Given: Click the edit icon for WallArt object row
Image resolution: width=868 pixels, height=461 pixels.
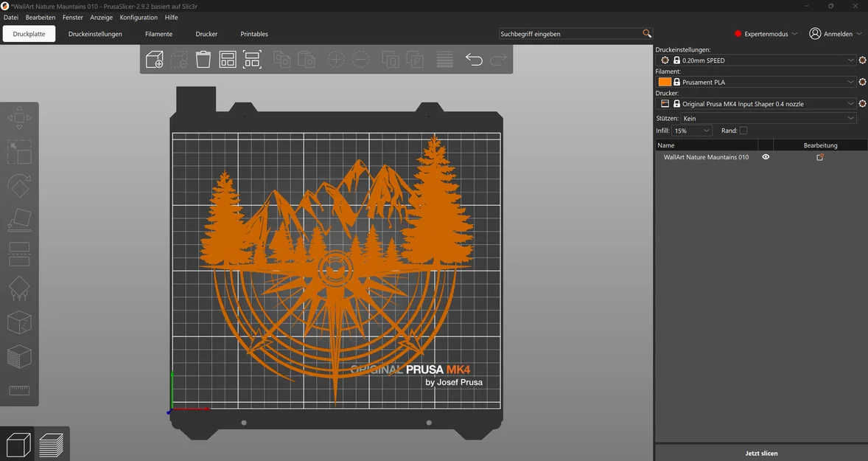Looking at the screenshot, I should pyautogui.click(x=820, y=157).
